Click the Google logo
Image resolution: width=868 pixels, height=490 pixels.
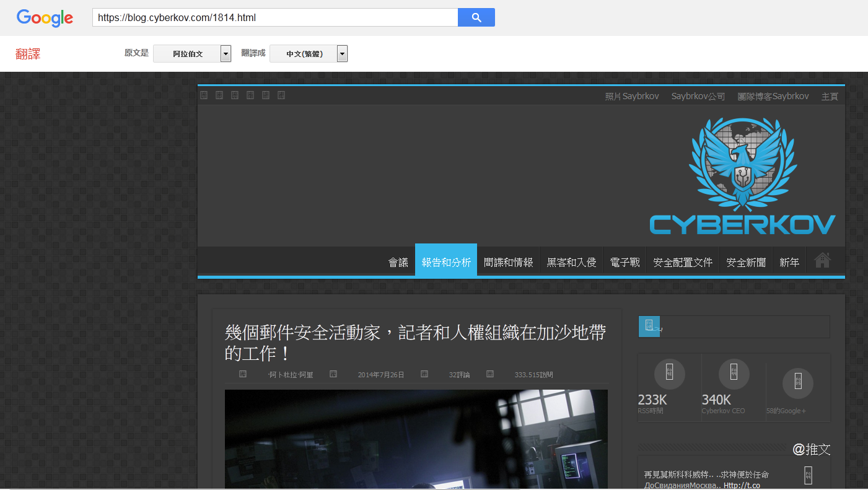coord(45,18)
